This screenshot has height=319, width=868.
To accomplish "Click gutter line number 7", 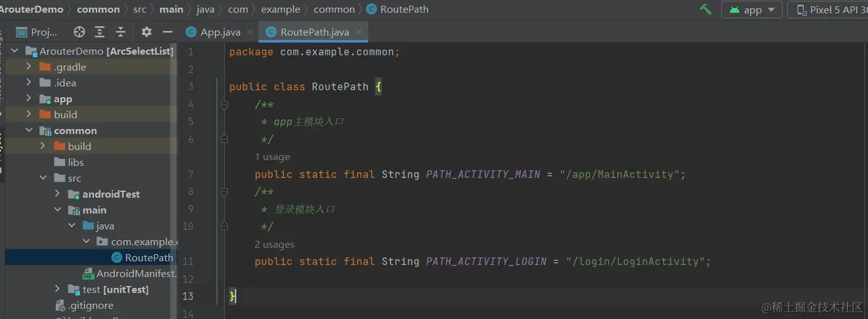I will 190,174.
